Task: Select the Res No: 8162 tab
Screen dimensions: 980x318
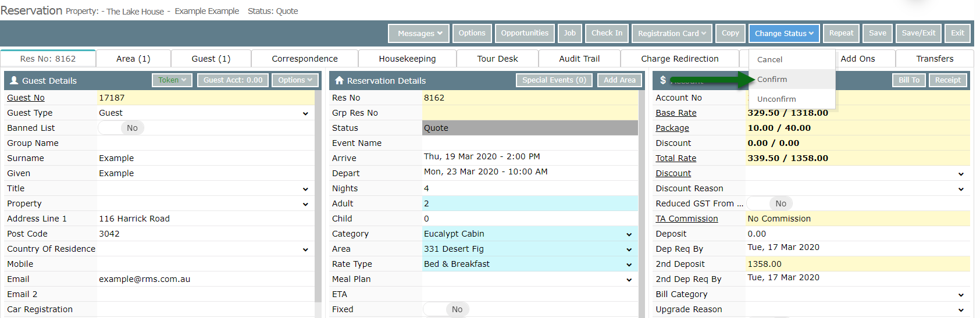Action: click(48, 59)
